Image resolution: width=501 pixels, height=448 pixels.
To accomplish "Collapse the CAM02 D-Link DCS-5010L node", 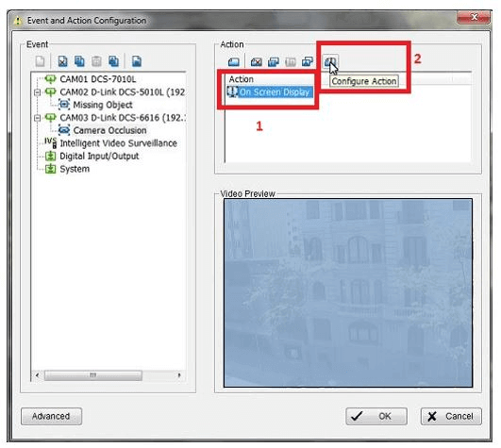I will click(38, 92).
